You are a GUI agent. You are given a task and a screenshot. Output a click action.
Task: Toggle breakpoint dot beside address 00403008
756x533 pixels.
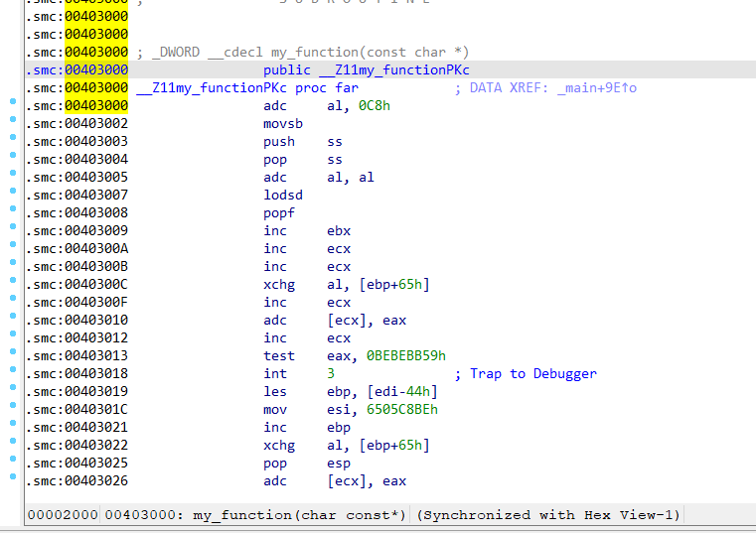(x=13, y=208)
